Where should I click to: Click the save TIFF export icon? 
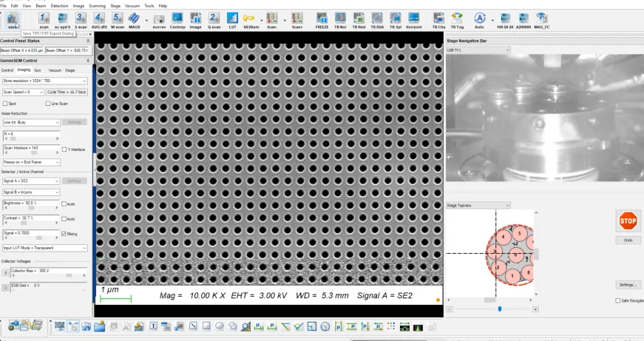tap(13, 20)
